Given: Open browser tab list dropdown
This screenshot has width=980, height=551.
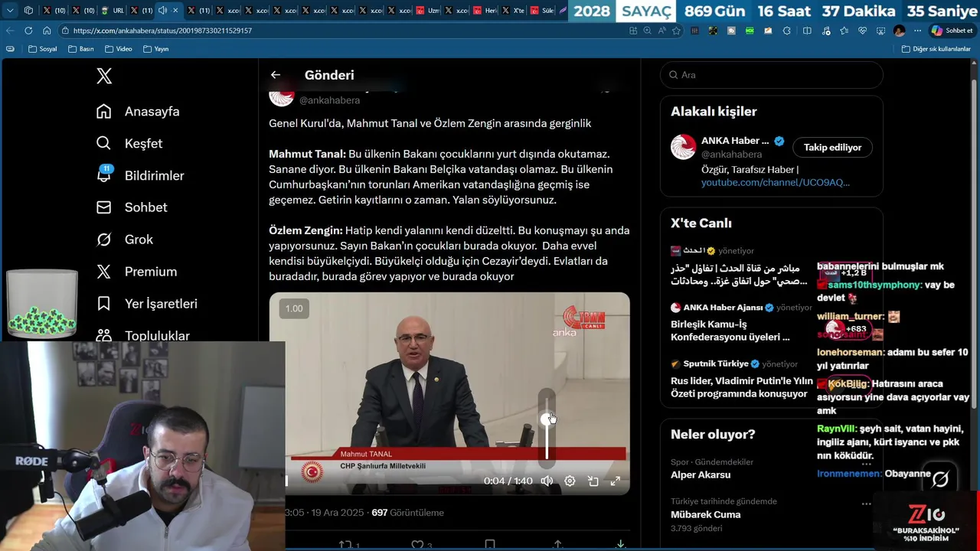Looking at the screenshot, I should click(x=10, y=10).
